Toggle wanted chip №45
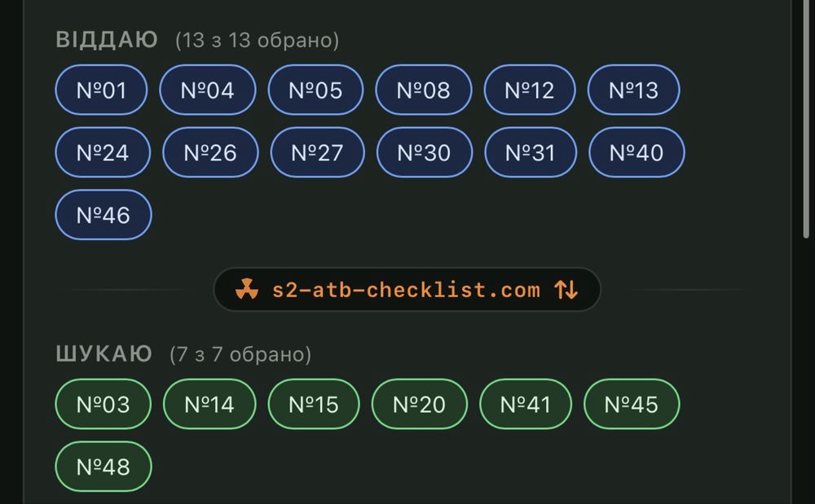The height and width of the screenshot is (504, 815). tap(632, 405)
